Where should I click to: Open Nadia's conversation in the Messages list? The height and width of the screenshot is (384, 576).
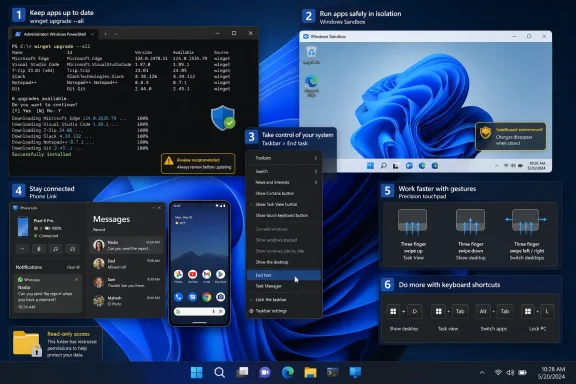[126, 245]
